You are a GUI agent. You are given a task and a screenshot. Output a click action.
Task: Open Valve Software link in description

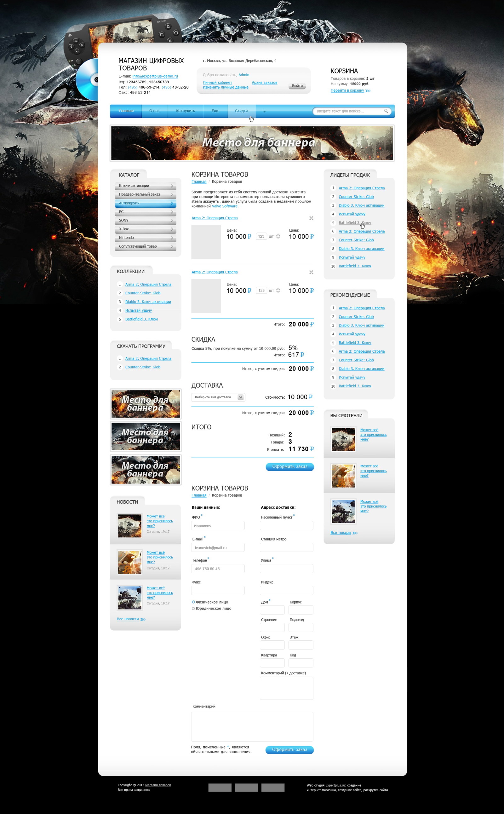point(225,206)
